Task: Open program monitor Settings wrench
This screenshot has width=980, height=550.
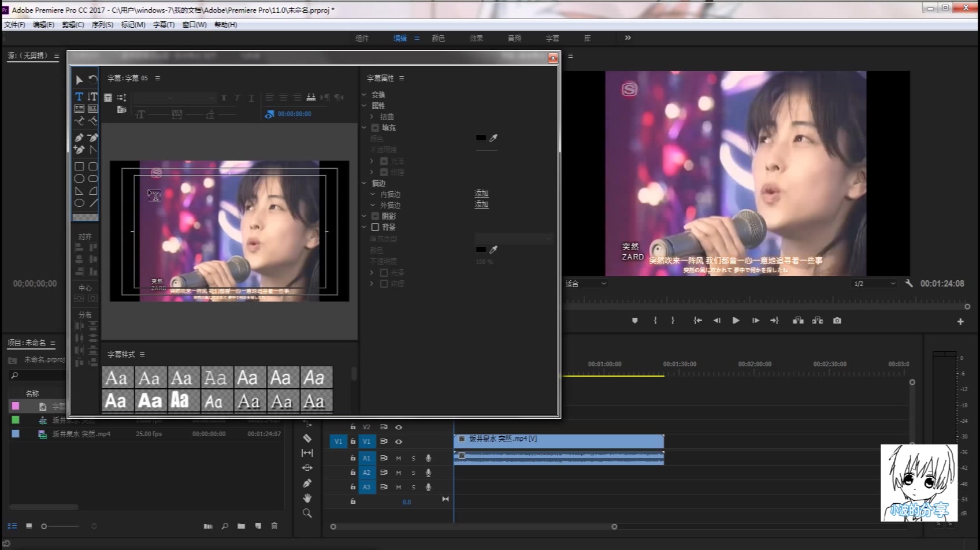Action: pyautogui.click(x=909, y=284)
